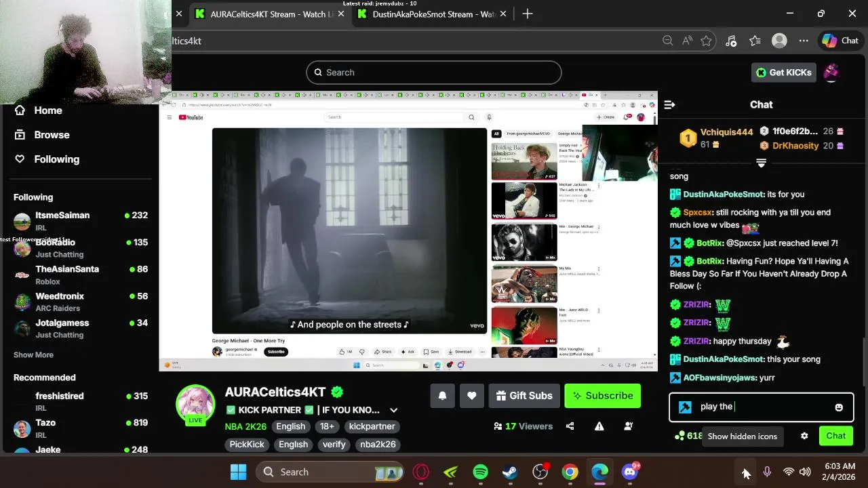The image size is (868, 488).
Task: Open Opera GX from the taskbar
Action: pos(420,472)
